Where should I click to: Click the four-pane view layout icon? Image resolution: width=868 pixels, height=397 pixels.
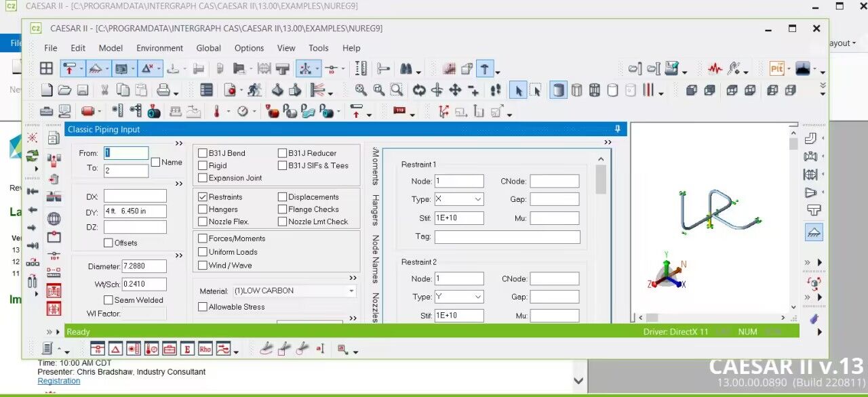pyautogui.click(x=46, y=68)
